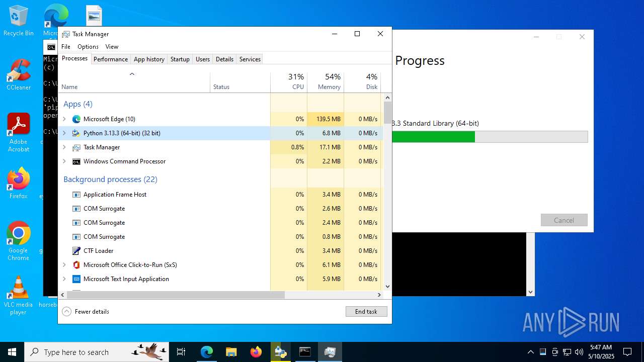Click the Task Manager process row icon

click(x=76, y=147)
